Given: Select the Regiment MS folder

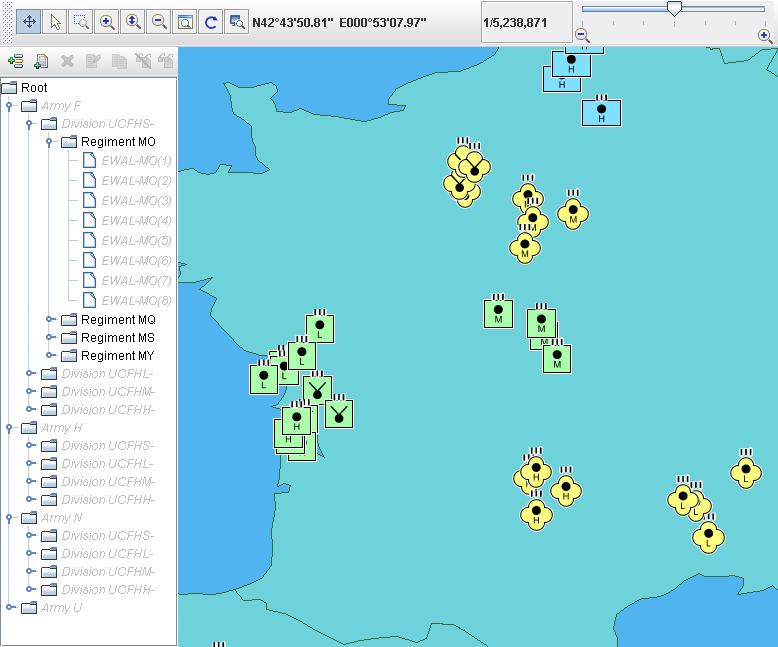Looking at the screenshot, I should click(117, 338).
